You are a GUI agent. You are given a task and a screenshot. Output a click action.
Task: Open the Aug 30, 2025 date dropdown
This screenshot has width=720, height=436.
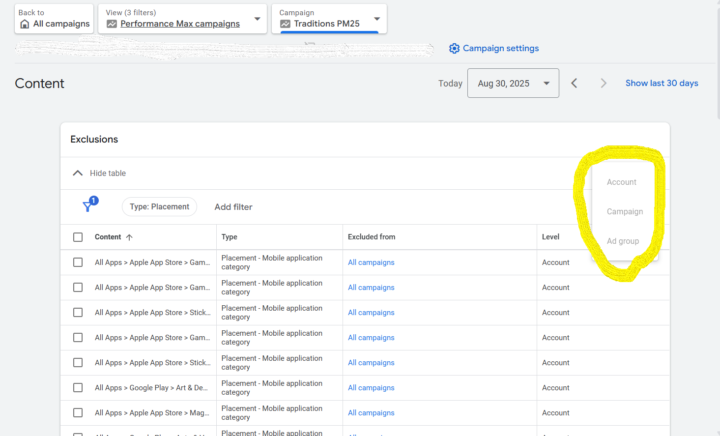click(x=512, y=83)
